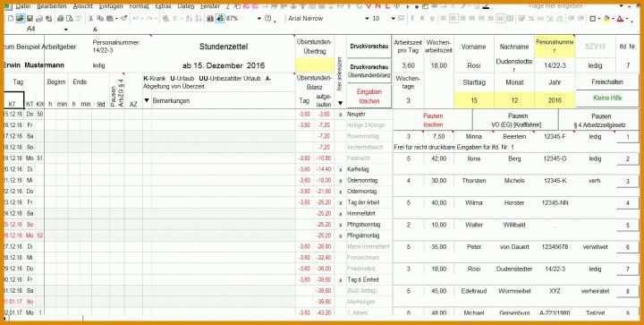Click the Open file icon
Image resolution: width=644 pixels, height=325 pixels.
point(20,19)
